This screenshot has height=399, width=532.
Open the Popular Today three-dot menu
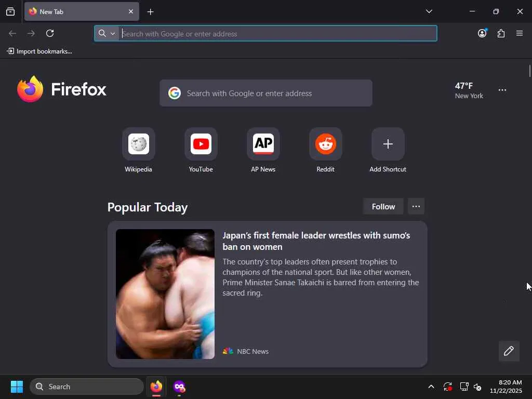pyautogui.click(x=416, y=206)
